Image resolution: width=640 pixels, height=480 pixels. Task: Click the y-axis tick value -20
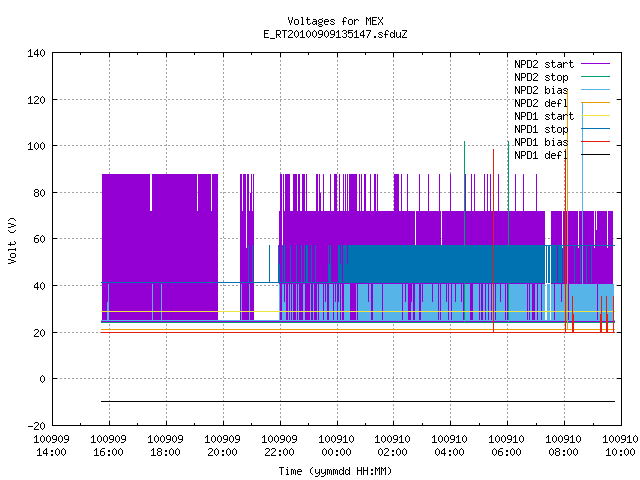pyautogui.click(x=36, y=426)
